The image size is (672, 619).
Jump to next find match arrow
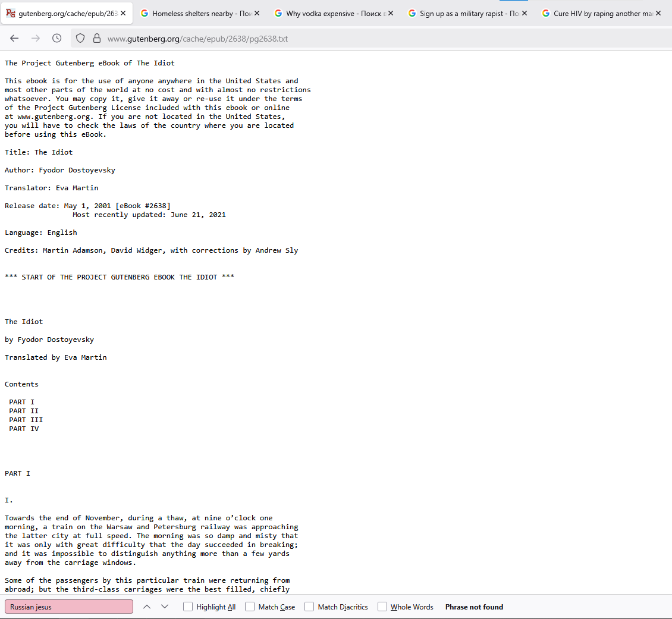point(165,607)
